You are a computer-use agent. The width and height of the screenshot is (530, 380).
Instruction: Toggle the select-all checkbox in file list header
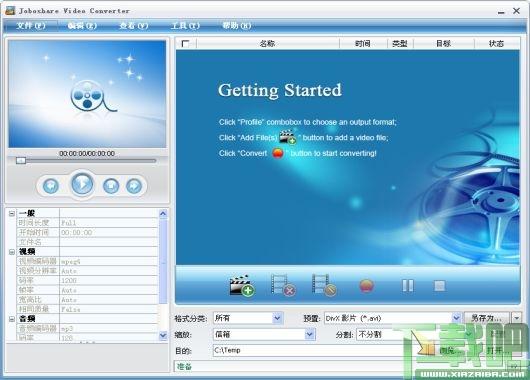(x=185, y=44)
